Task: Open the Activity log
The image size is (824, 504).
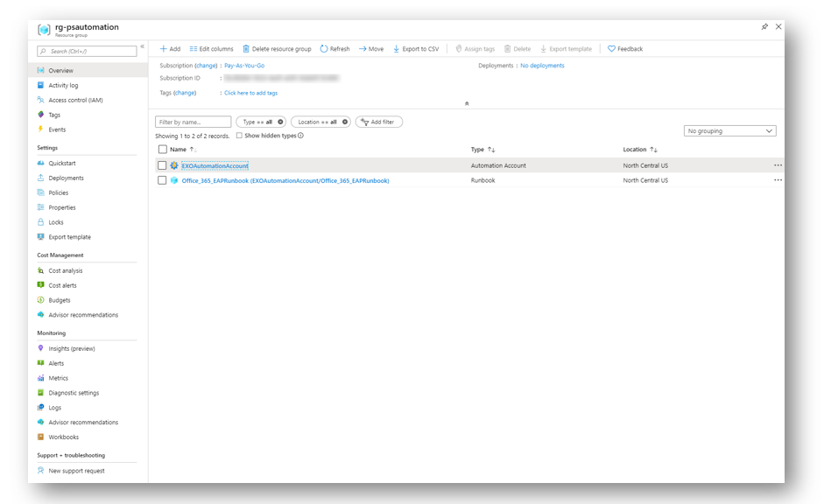Action: 63,85
